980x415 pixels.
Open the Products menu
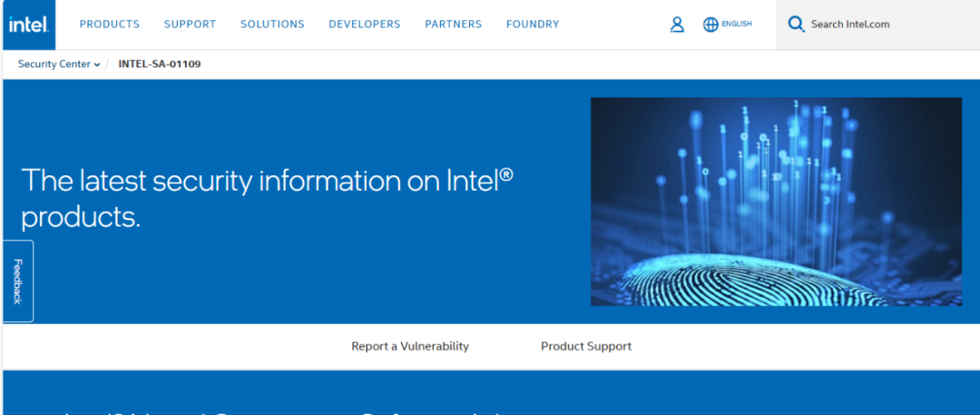(x=110, y=25)
